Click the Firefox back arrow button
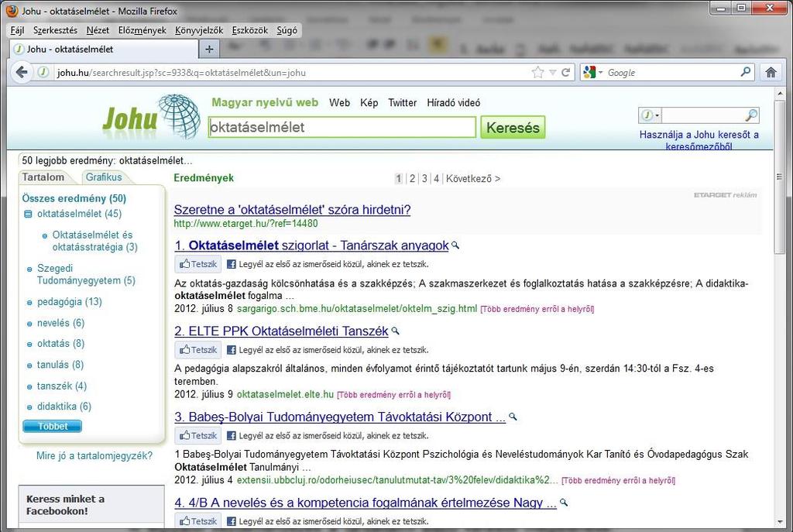 pos(22,72)
